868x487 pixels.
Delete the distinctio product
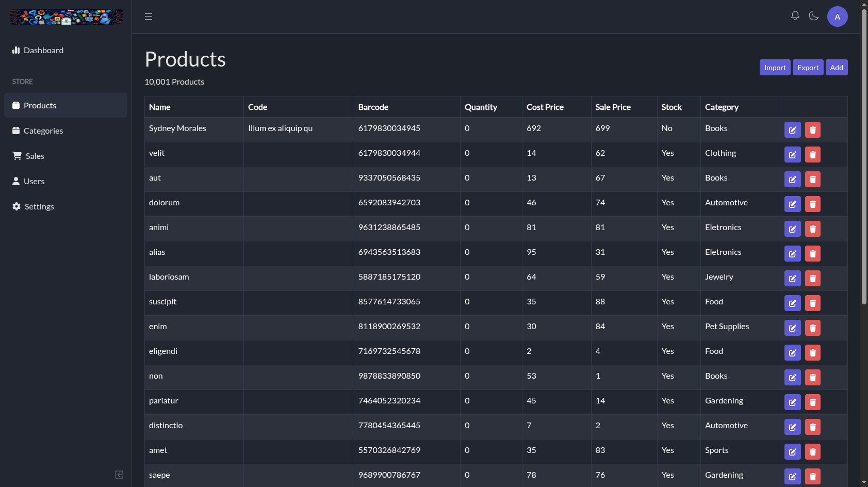[813, 427]
